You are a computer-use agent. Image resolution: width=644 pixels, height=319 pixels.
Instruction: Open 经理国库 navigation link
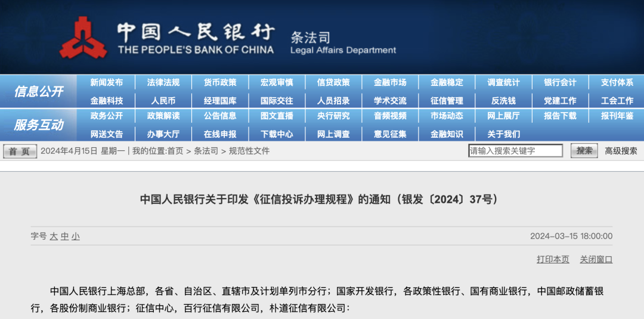point(220,101)
